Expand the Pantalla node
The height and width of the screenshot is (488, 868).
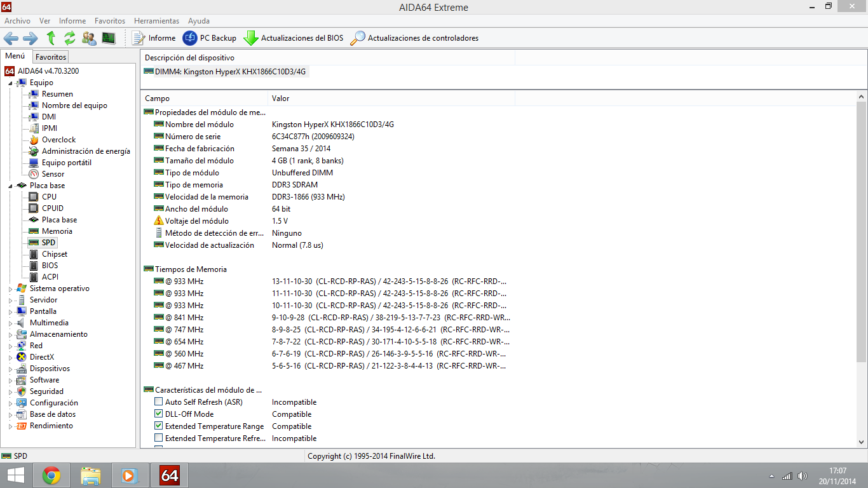click(11, 312)
